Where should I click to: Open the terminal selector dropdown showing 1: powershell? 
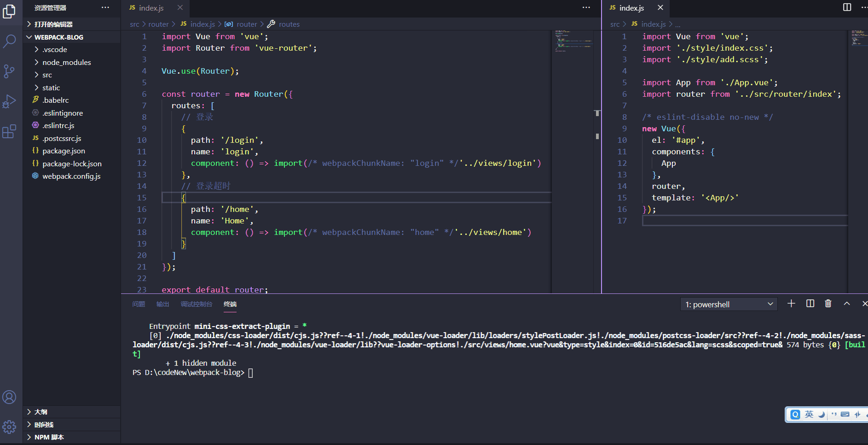728,304
